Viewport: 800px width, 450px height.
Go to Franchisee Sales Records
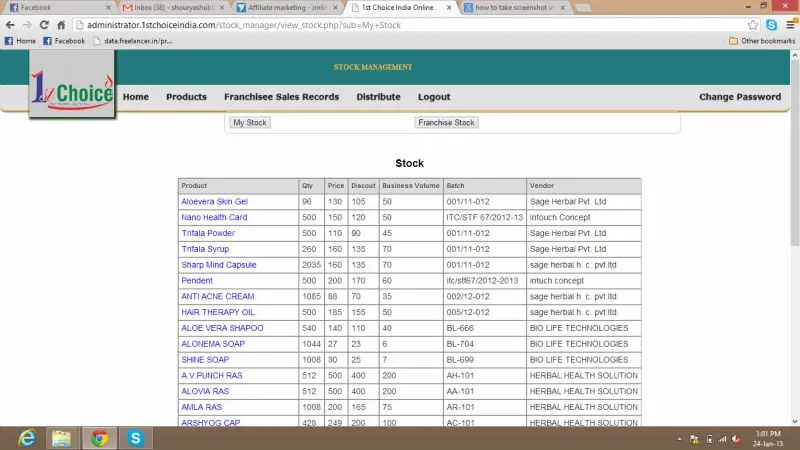tap(281, 97)
